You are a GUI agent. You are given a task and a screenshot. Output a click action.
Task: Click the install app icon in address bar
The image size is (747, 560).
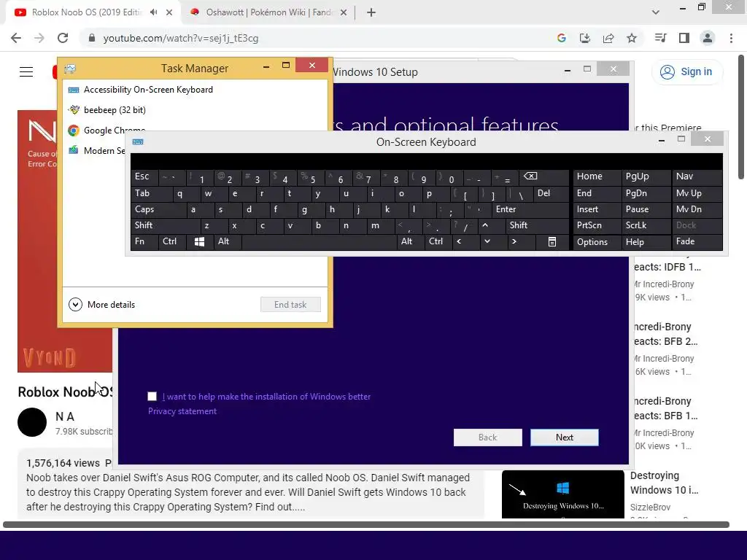(585, 38)
